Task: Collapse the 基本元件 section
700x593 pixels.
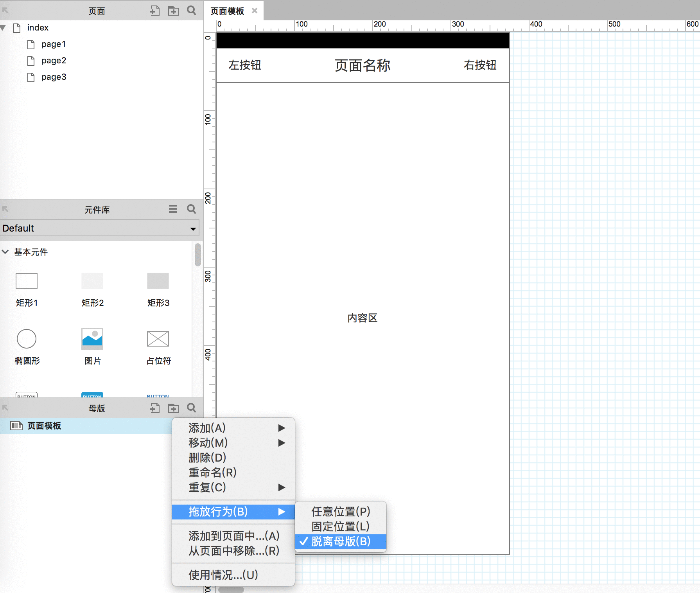Action: click(x=5, y=252)
